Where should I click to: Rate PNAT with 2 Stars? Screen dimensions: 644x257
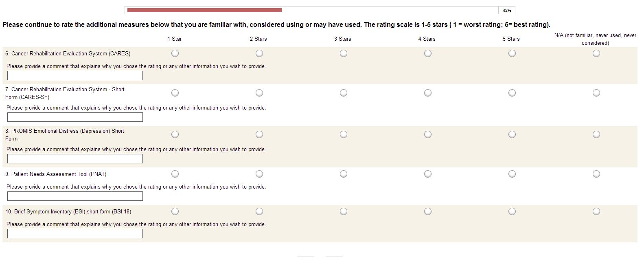point(259,174)
